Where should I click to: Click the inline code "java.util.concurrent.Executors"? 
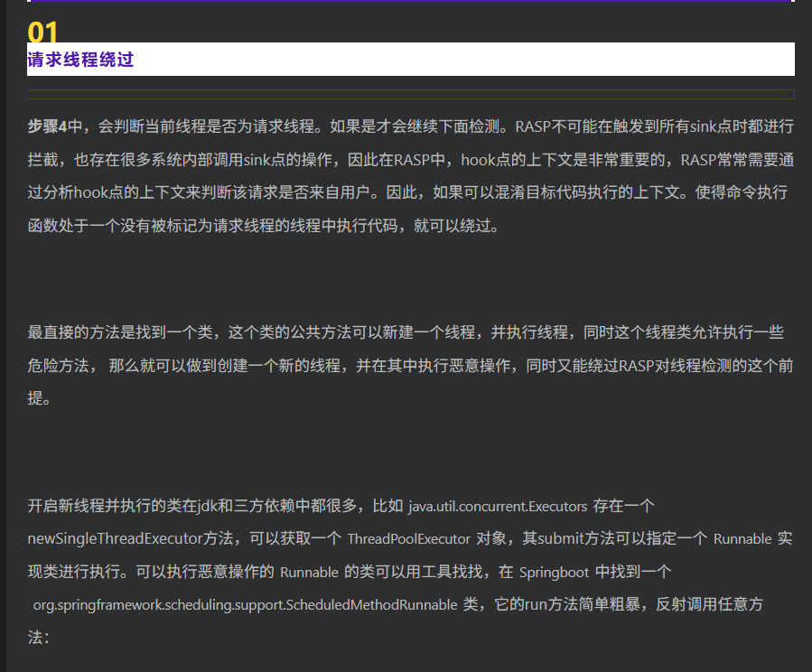pos(498,507)
